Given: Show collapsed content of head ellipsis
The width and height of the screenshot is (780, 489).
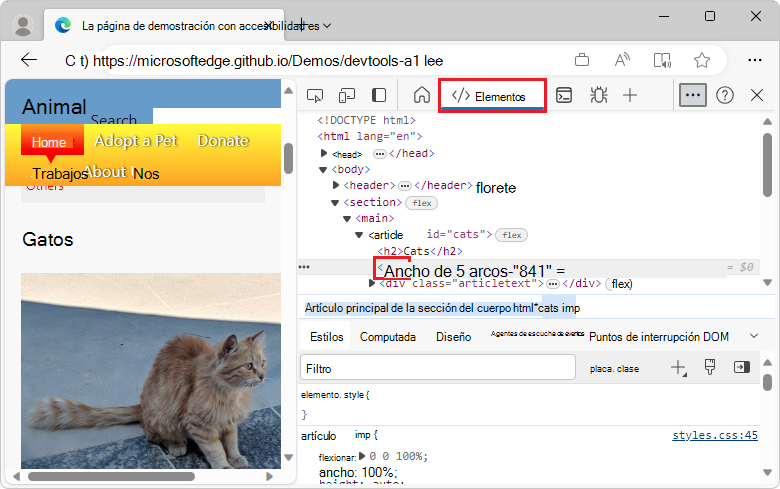Looking at the screenshot, I should click(x=380, y=154).
